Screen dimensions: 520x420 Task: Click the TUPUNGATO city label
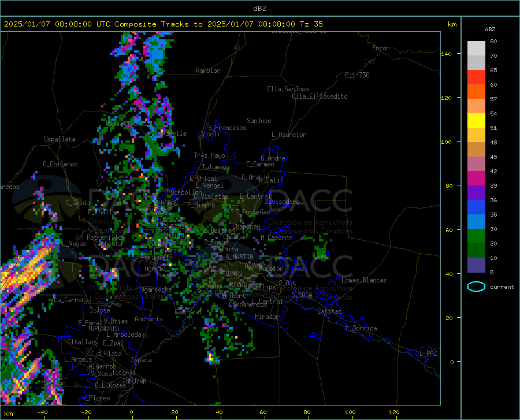[103, 329]
